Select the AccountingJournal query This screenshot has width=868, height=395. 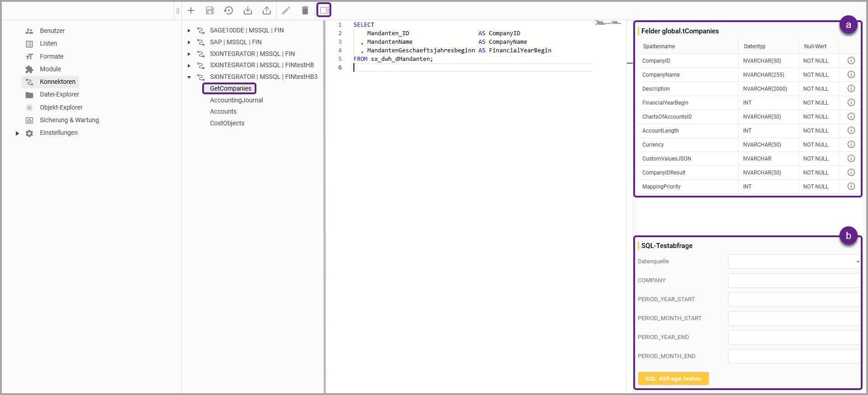click(236, 100)
